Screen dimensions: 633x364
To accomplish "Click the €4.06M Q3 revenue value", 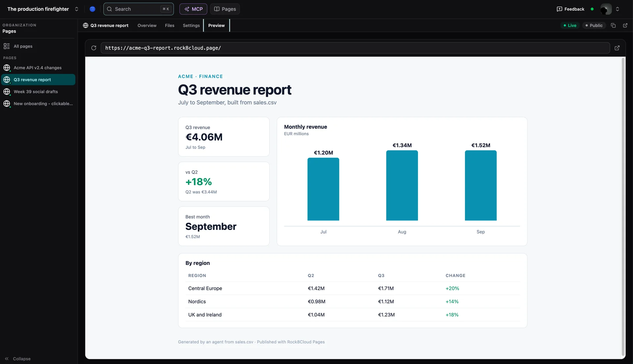I will (204, 137).
